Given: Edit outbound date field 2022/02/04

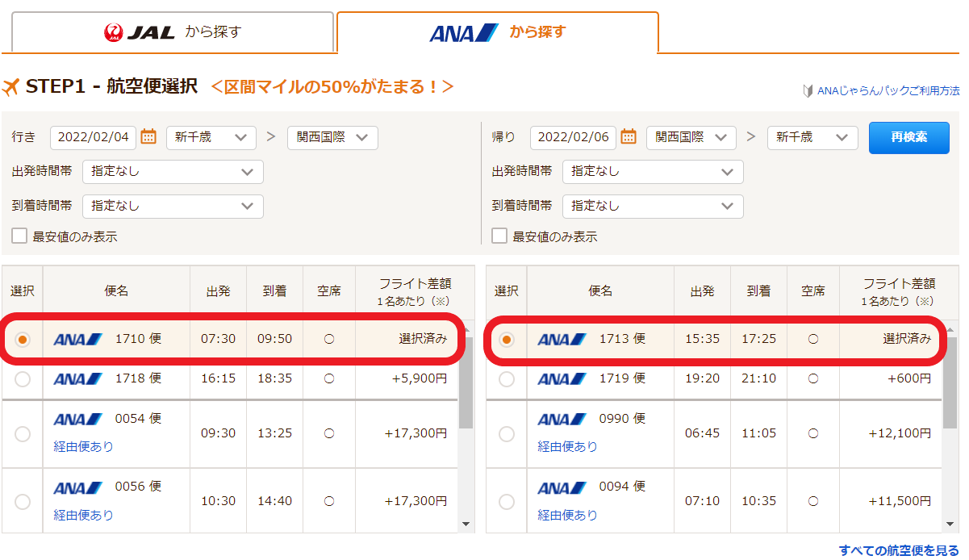Looking at the screenshot, I should coord(94,137).
